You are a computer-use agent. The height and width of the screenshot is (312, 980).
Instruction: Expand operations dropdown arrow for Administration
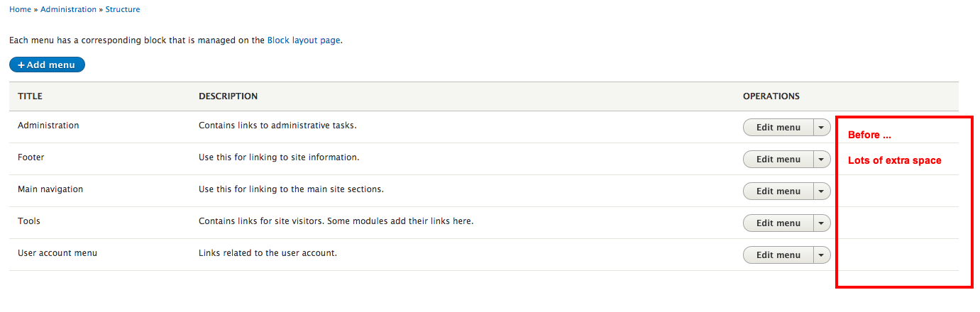[x=821, y=128]
